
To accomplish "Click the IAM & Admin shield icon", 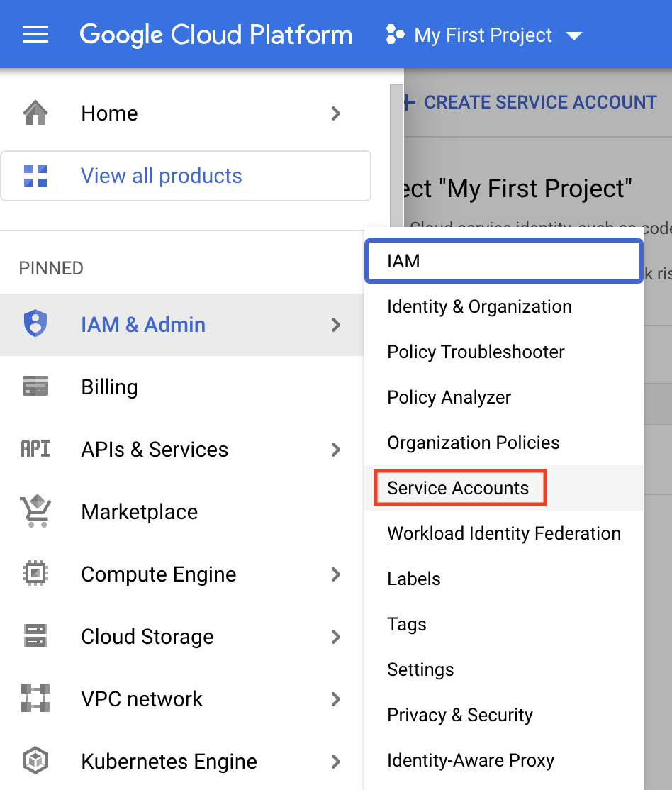I will [x=35, y=323].
